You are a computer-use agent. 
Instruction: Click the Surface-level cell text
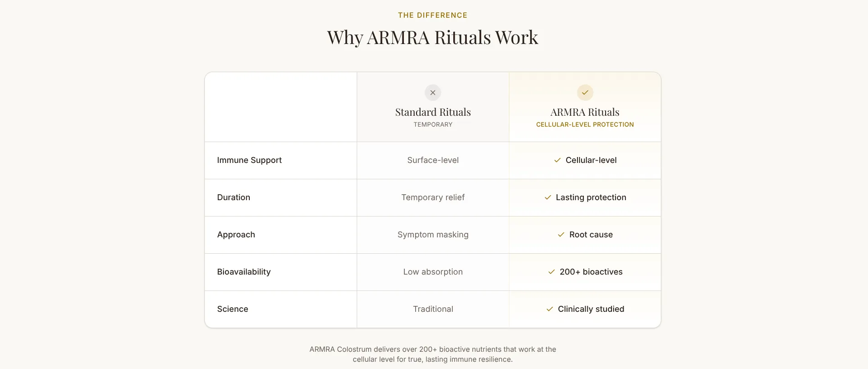click(x=433, y=160)
